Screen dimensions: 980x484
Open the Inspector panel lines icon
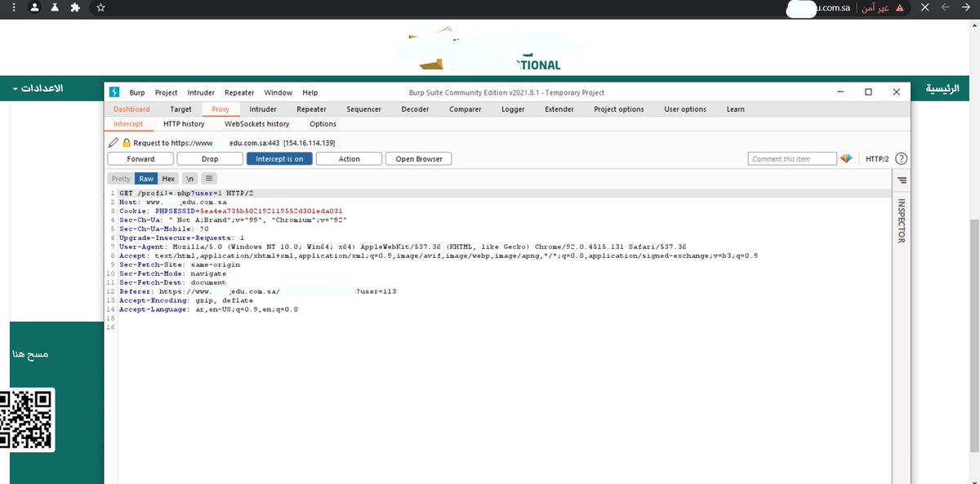pyautogui.click(x=902, y=180)
